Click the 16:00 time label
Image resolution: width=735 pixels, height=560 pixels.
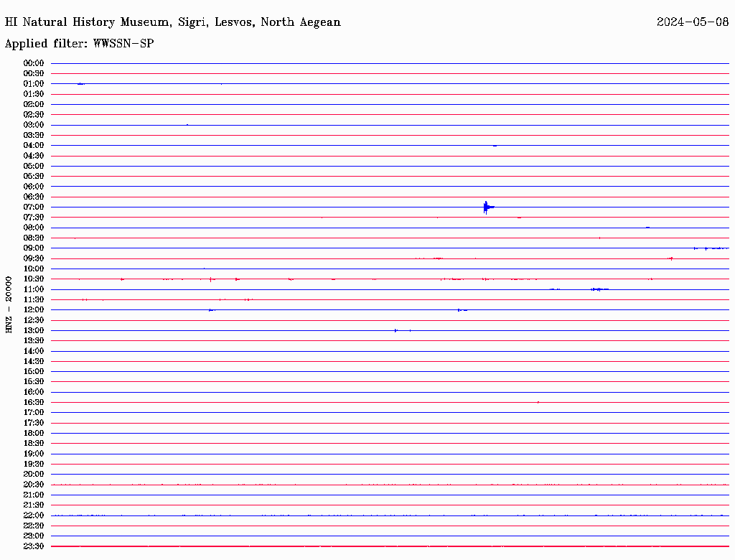[34, 392]
